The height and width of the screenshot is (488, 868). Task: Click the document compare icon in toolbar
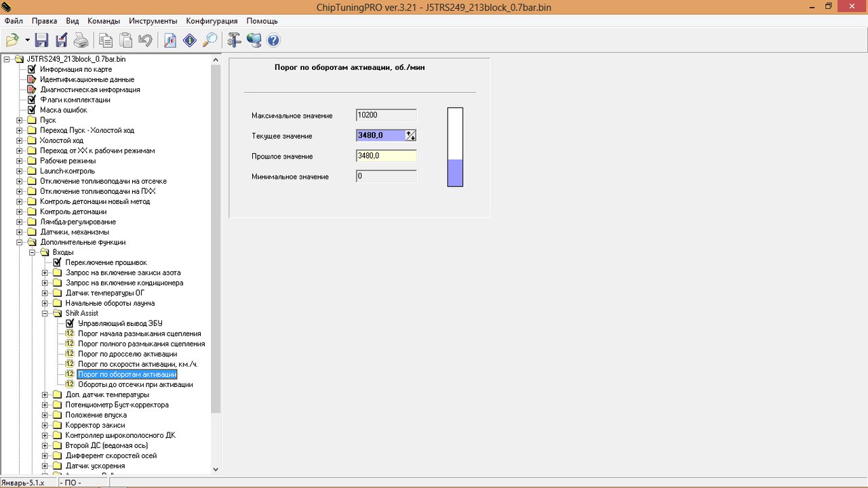click(170, 41)
